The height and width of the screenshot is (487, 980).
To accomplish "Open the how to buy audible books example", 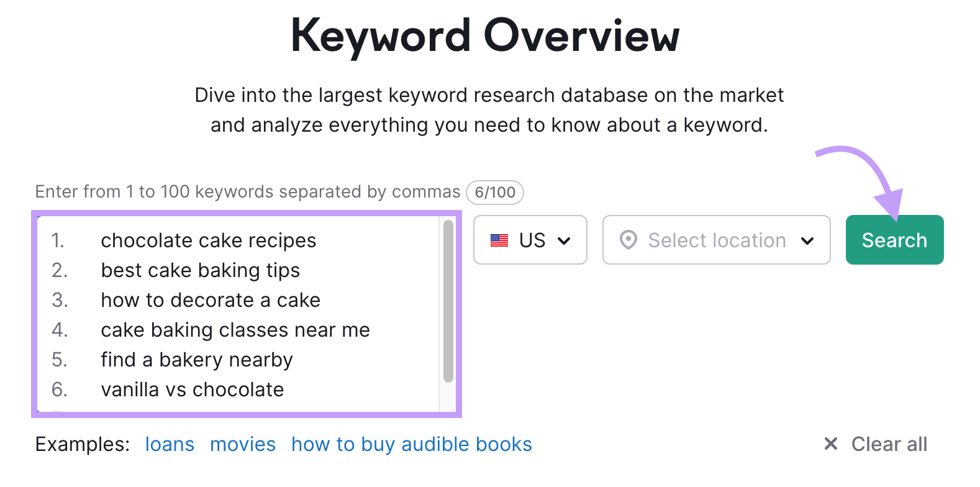I will pos(411,444).
